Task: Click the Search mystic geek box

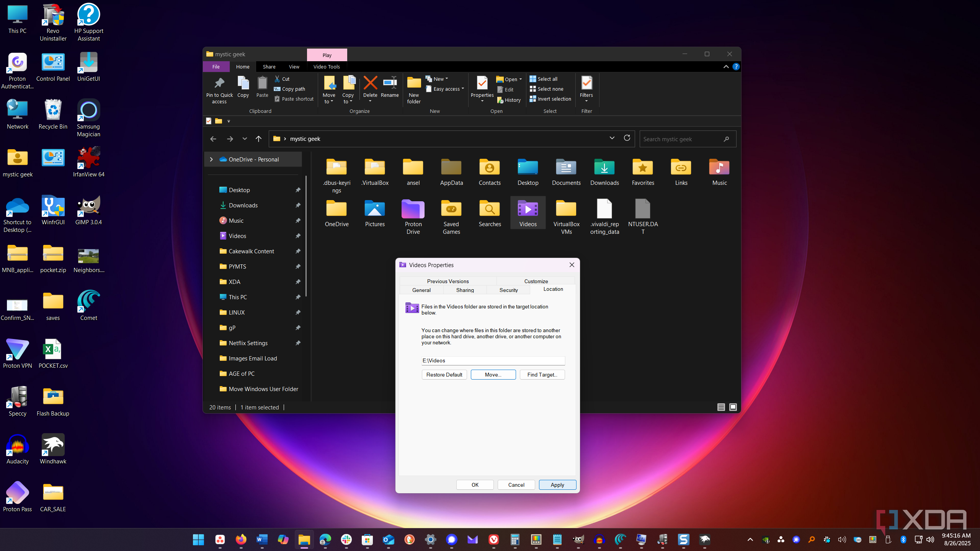Action: 688,139
